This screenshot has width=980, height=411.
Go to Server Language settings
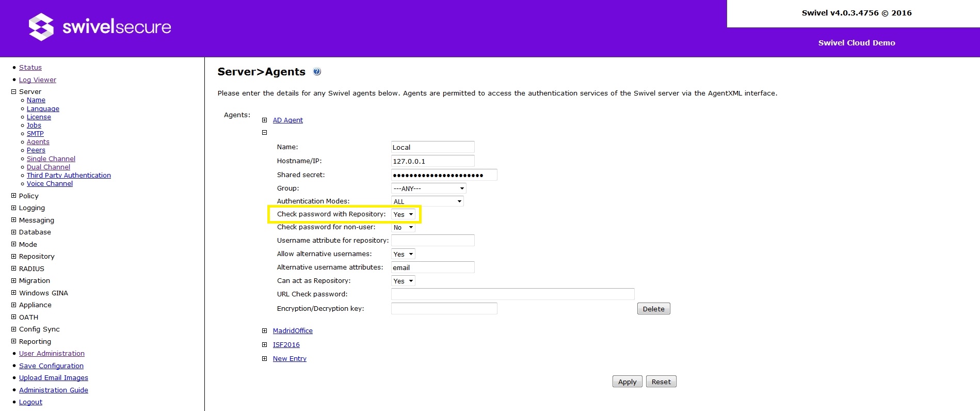click(43, 109)
